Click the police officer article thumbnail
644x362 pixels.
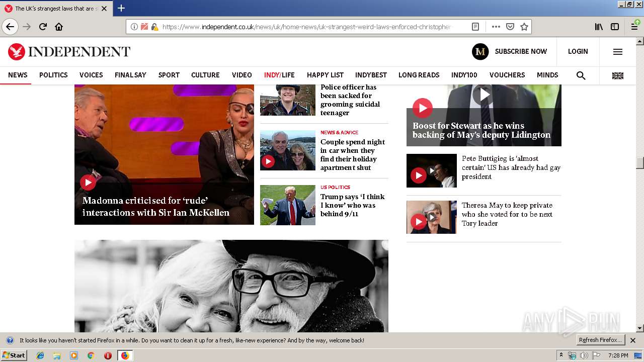click(288, 100)
